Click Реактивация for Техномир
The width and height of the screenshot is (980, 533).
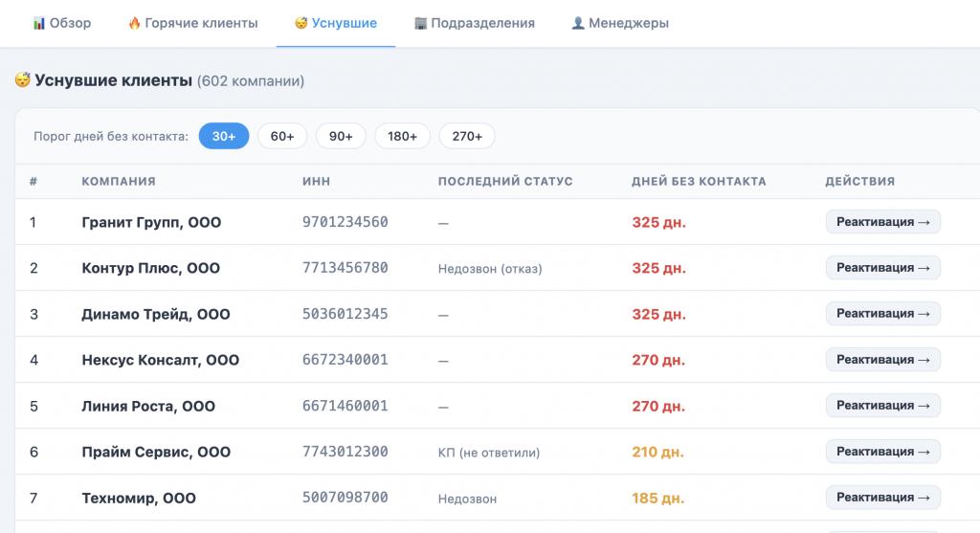click(x=882, y=498)
